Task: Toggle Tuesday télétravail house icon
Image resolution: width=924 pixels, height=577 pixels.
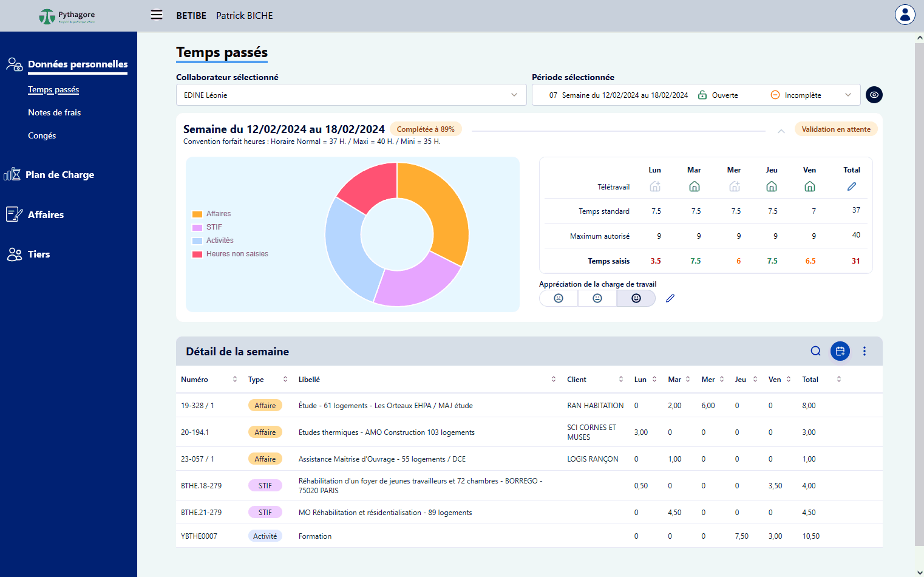Action: pos(694,187)
